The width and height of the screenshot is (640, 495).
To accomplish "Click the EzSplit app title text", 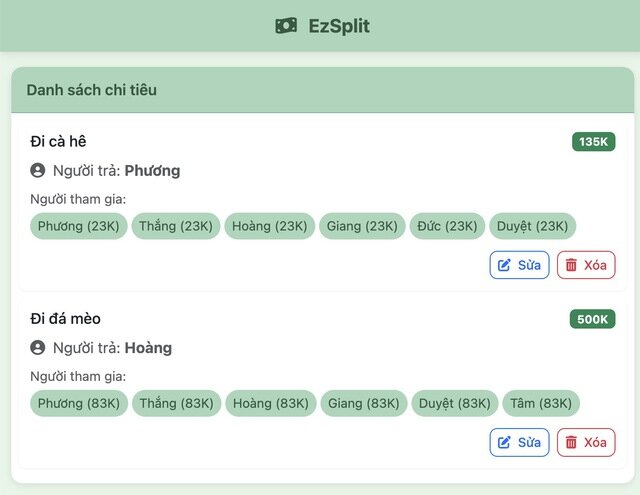I will 339,26.
